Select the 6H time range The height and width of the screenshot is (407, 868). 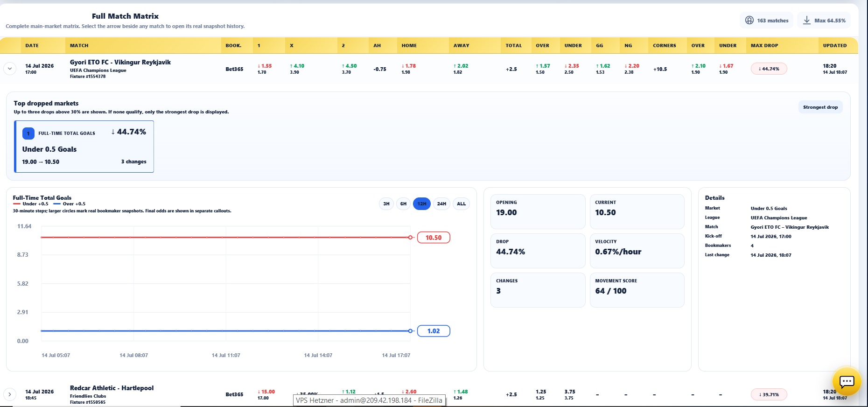click(x=404, y=204)
